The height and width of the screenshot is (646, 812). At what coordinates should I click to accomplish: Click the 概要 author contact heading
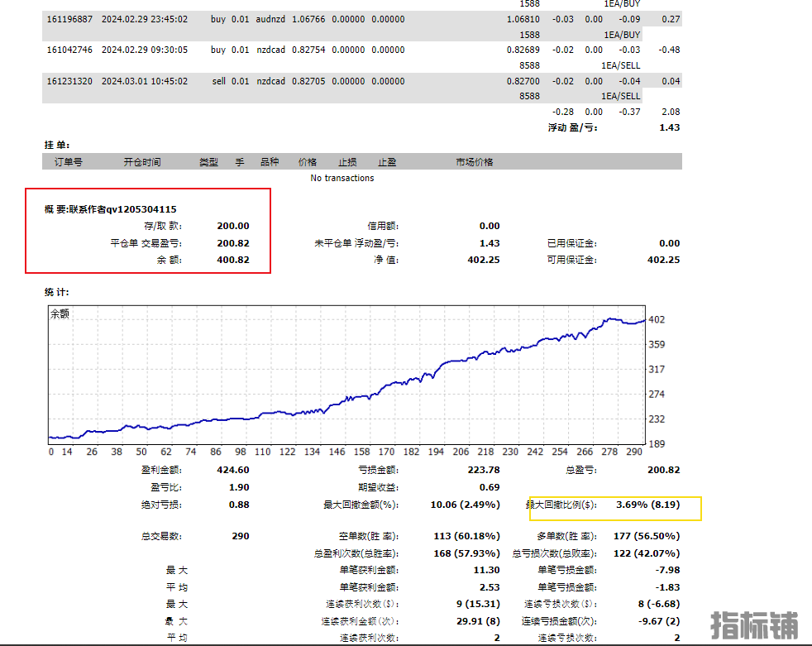(x=110, y=209)
